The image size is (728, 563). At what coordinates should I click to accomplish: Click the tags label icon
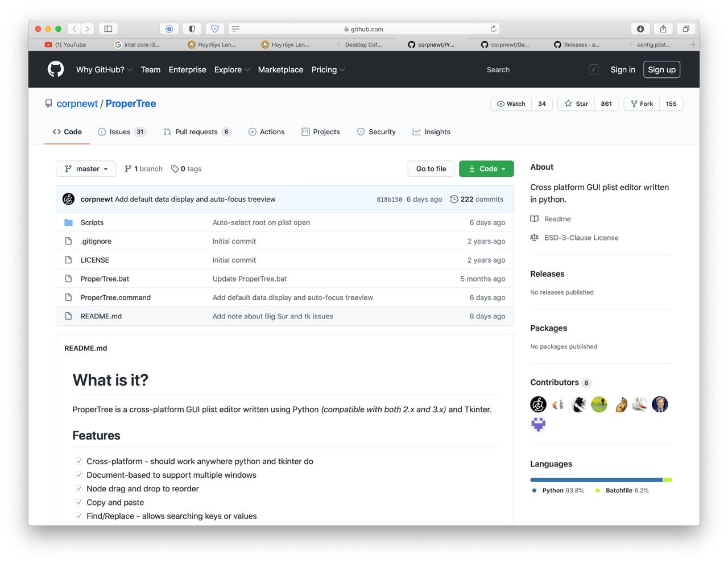[x=175, y=169]
